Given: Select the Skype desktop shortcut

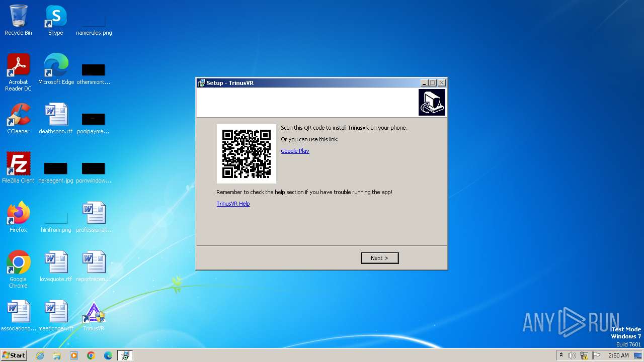Looking at the screenshot, I should (x=56, y=20).
